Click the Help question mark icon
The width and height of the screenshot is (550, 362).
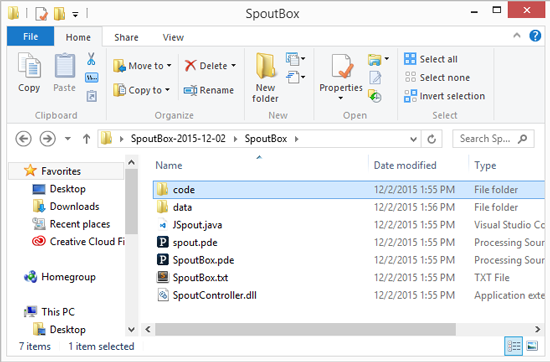point(535,36)
